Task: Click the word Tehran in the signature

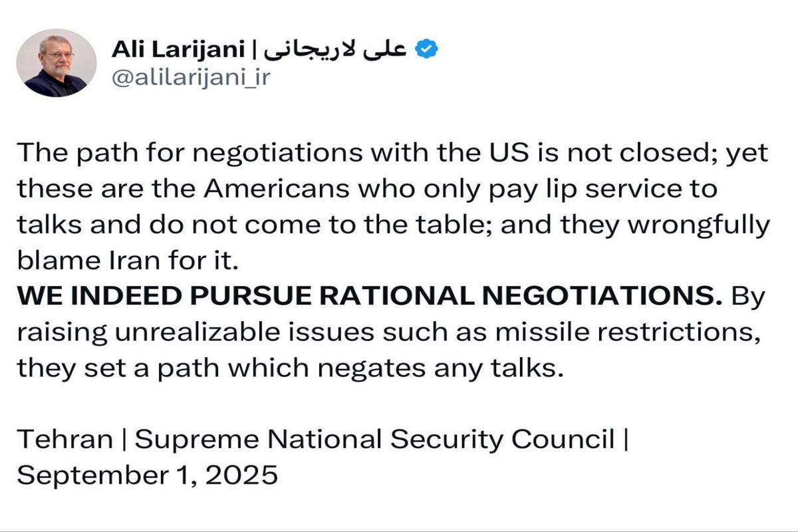Action: click(65, 440)
